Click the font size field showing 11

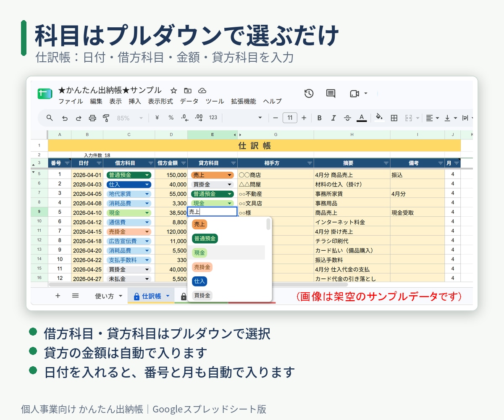point(290,118)
